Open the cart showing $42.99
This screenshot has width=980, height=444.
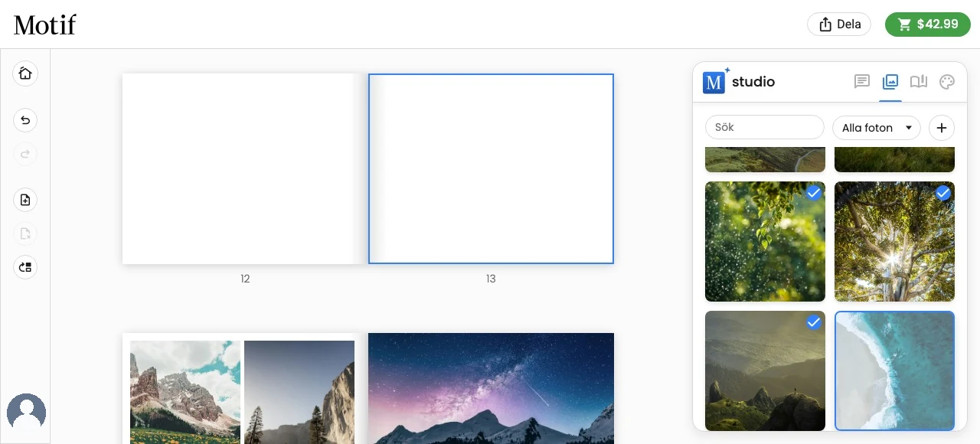[928, 24]
